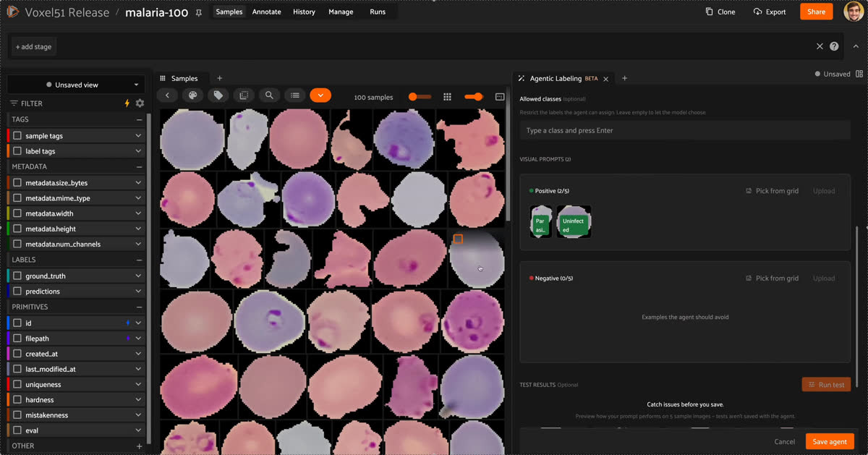Check the label tags checkbox
868x455 pixels.
(x=17, y=151)
